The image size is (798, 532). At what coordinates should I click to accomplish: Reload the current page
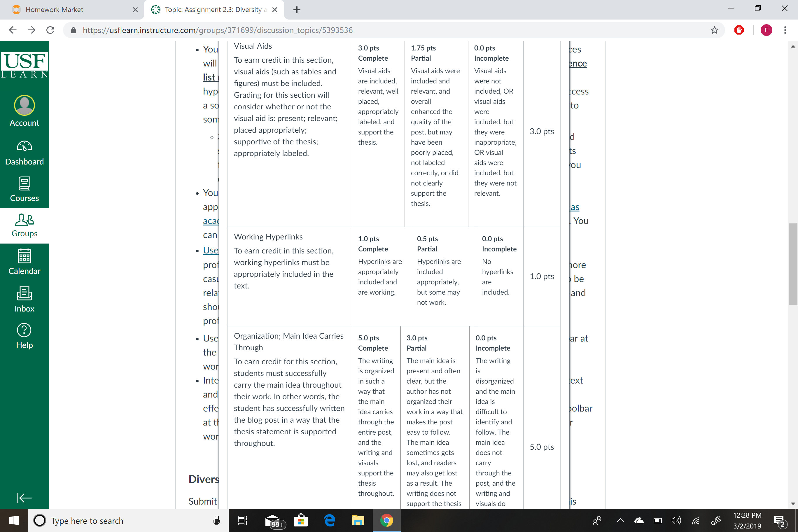point(50,30)
